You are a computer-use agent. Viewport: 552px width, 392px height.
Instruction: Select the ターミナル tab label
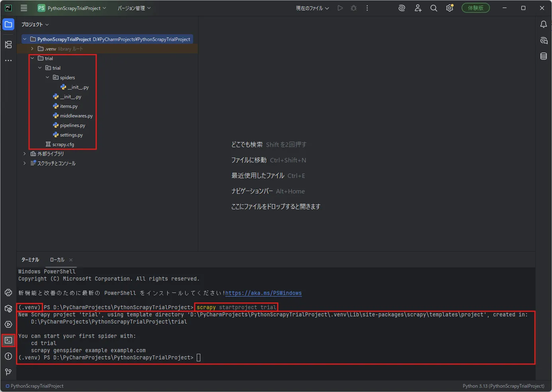tap(30, 260)
